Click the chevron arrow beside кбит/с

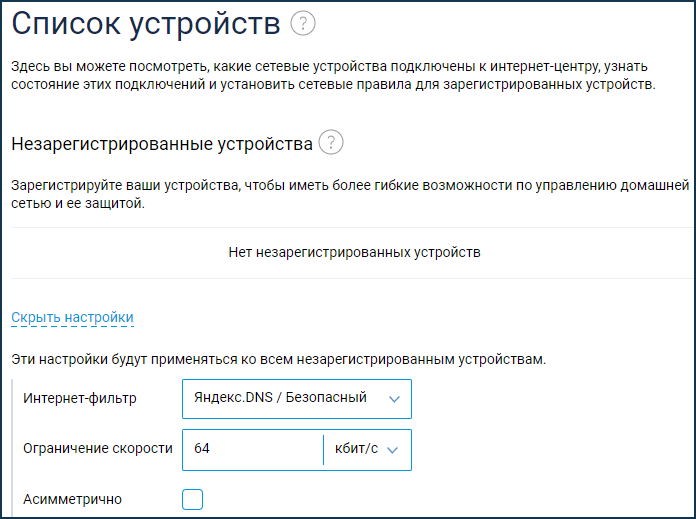point(393,450)
